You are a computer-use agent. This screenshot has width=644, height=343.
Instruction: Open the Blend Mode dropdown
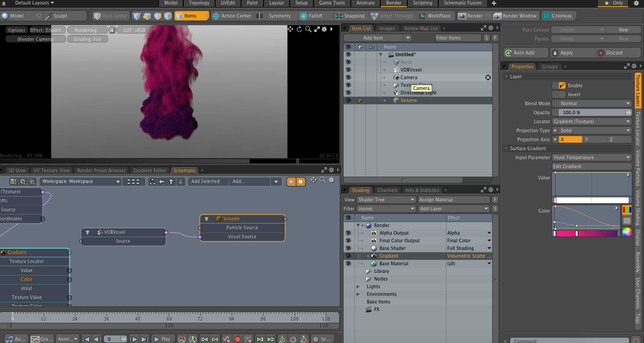(x=594, y=104)
